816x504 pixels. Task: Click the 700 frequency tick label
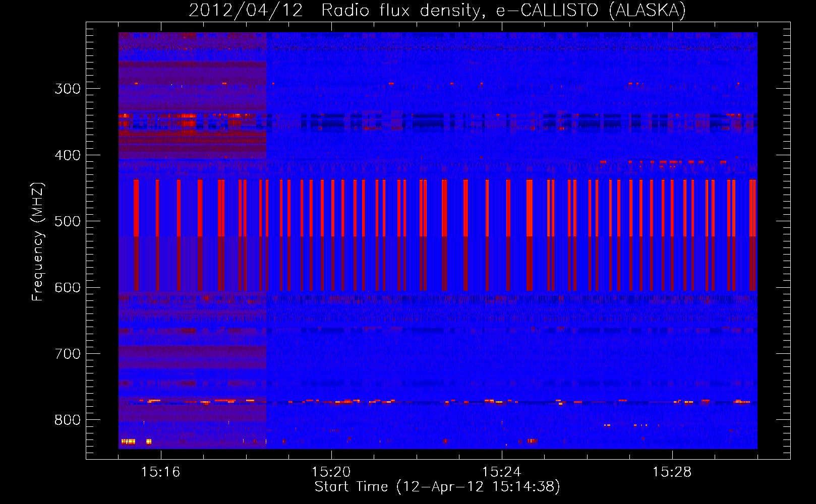(x=68, y=354)
